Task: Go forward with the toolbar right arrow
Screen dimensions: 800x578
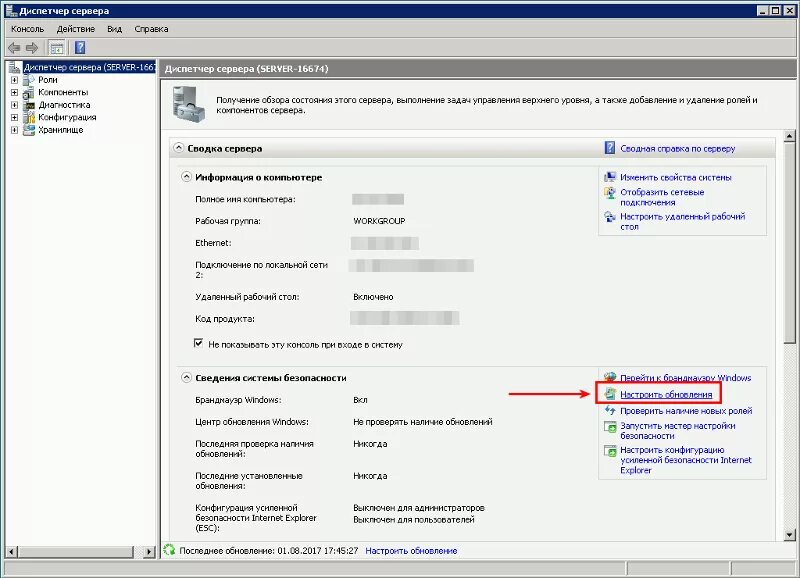Action: coord(32,48)
